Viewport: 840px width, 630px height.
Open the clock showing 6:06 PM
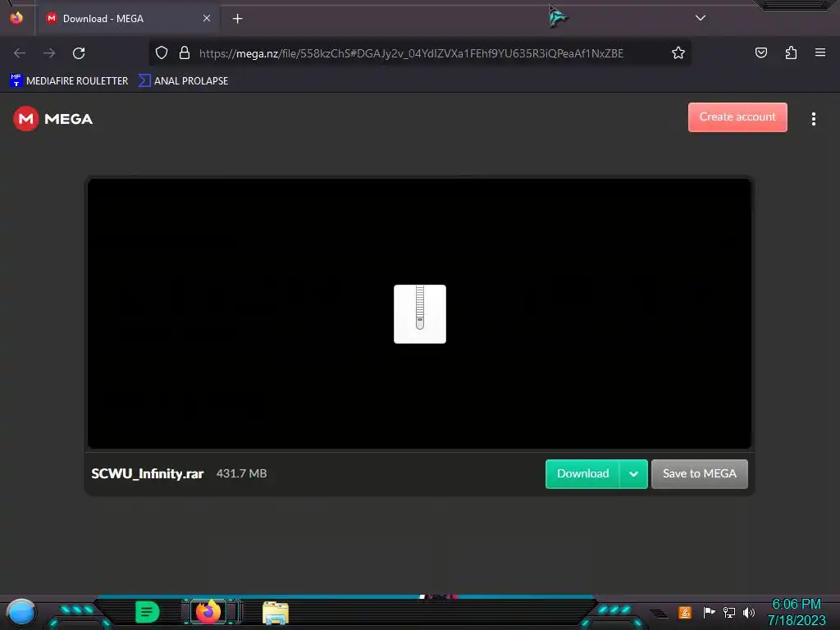797,612
